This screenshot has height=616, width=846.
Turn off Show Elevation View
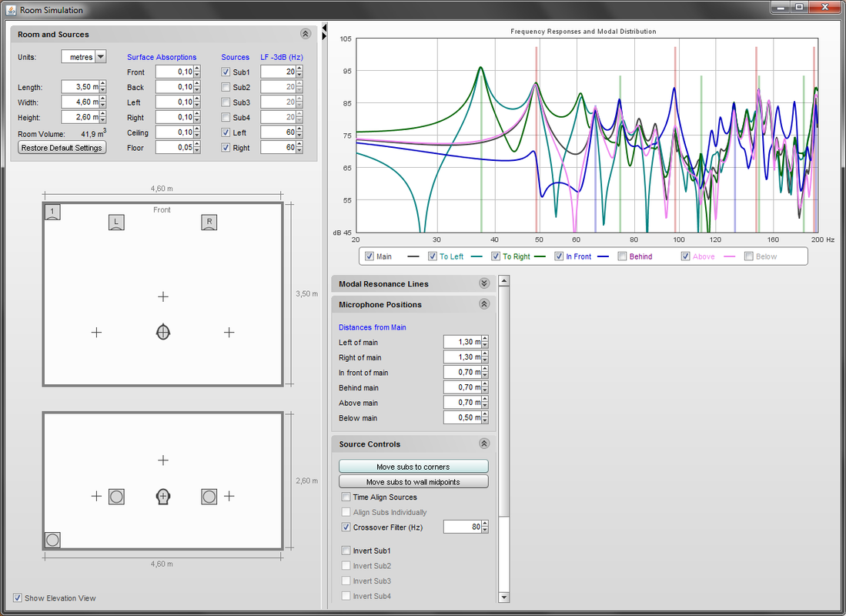click(x=18, y=598)
